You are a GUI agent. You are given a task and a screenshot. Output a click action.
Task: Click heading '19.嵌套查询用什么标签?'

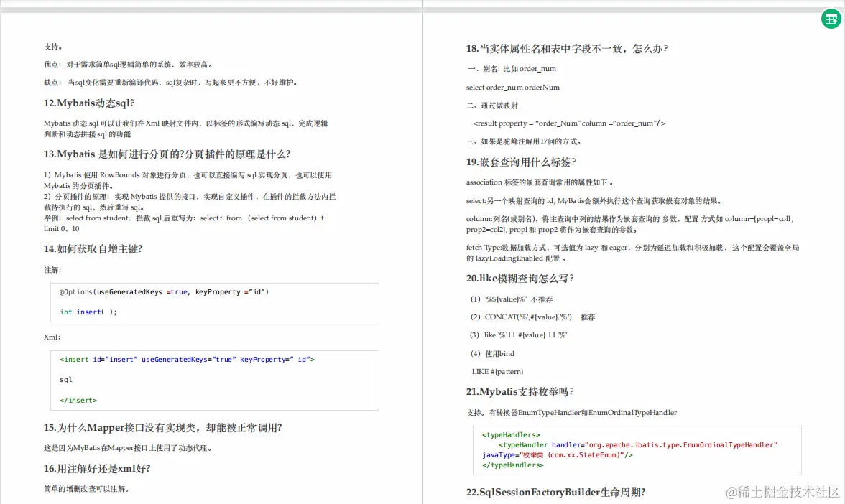521,162
